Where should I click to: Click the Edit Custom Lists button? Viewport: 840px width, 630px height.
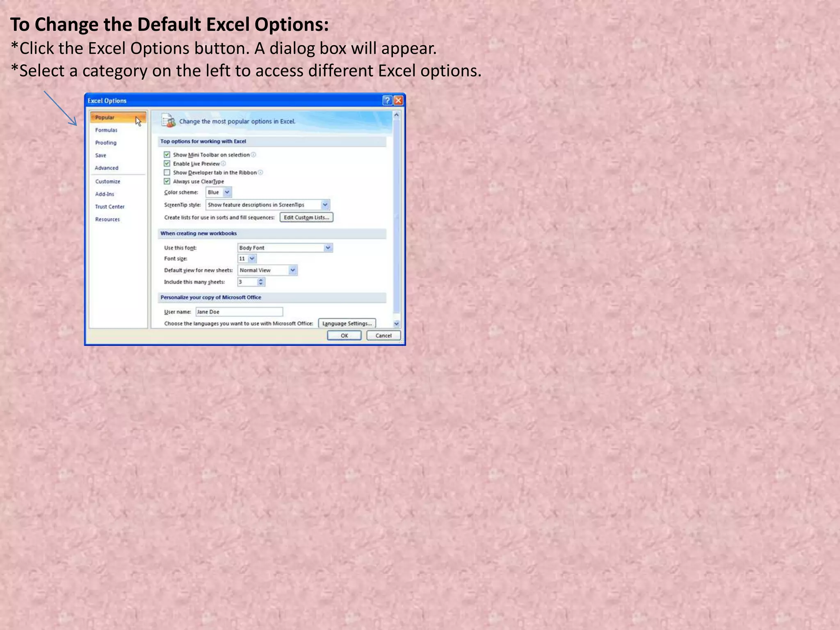pos(306,217)
